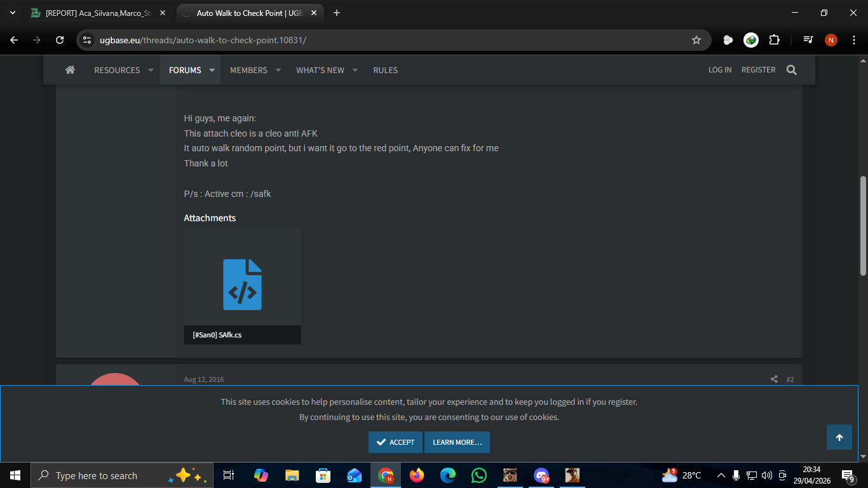The height and width of the screenshot is (488, 868).
Task: Open Task View on the taskbar
Action: [x=229, y=475]
